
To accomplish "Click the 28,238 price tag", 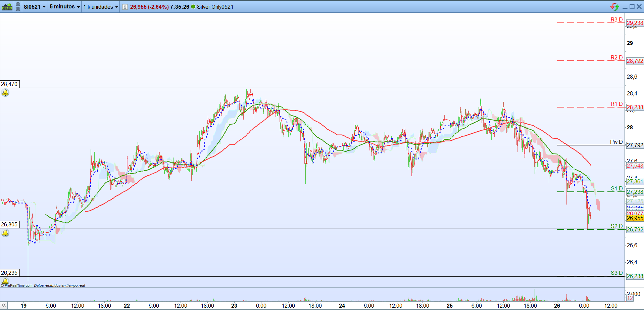I will 635,107.
